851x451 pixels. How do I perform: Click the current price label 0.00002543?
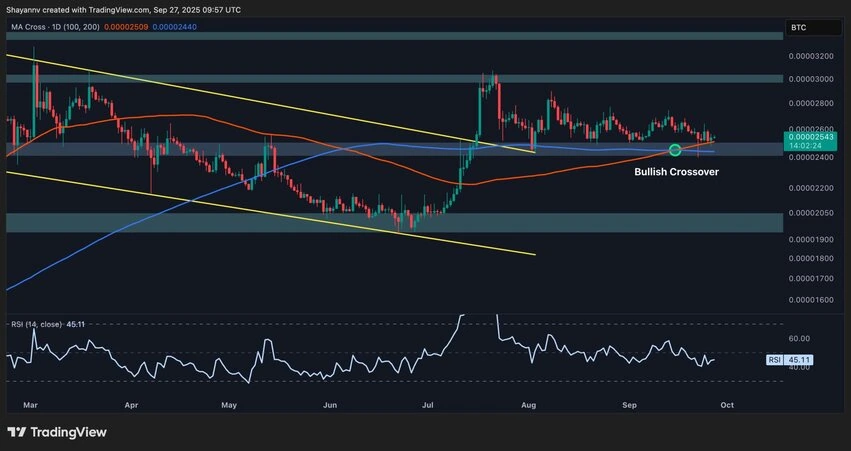[x=809, y=136]
